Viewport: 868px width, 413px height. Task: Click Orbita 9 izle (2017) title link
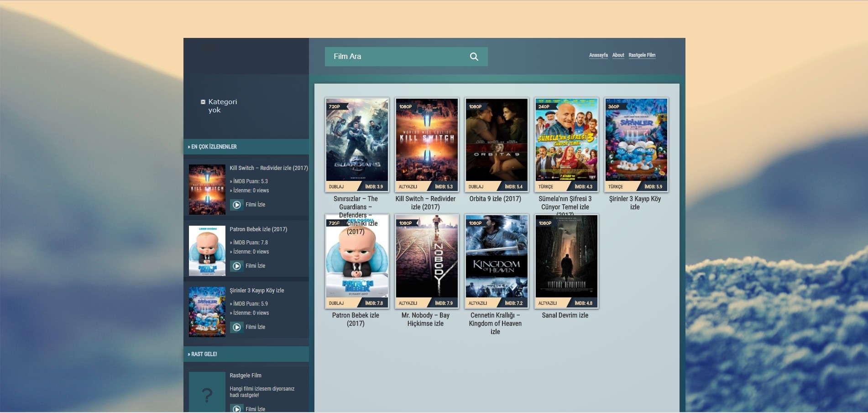click(x=495, y=199)
